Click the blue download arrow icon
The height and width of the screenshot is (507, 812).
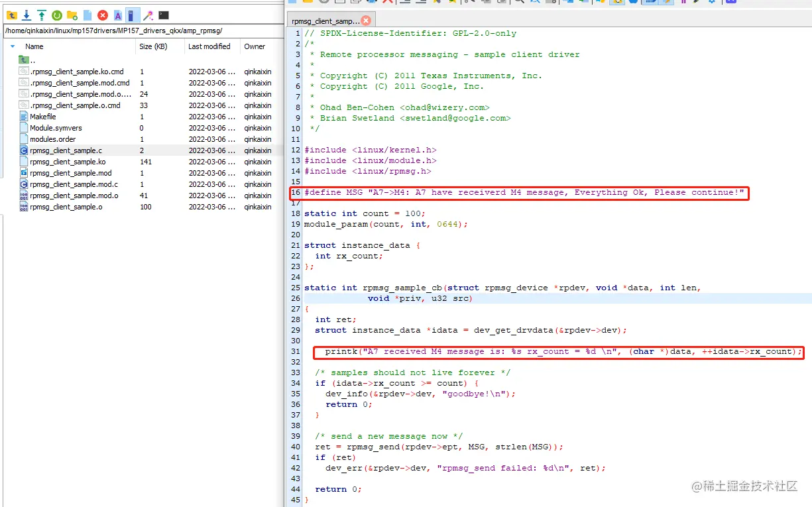27,15
